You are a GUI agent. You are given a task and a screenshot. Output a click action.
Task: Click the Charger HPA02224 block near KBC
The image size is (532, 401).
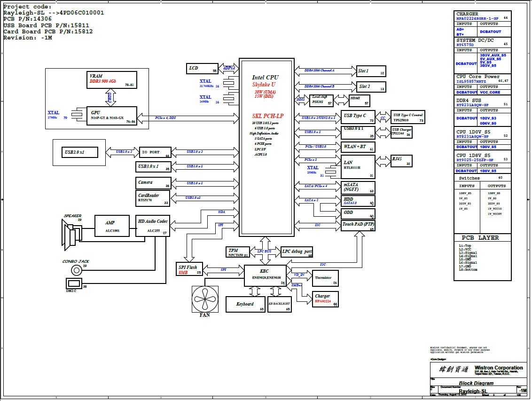[x=325, y=299]
